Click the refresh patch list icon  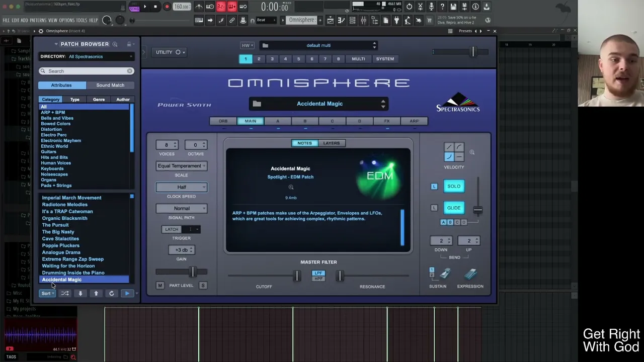[111, 293]
